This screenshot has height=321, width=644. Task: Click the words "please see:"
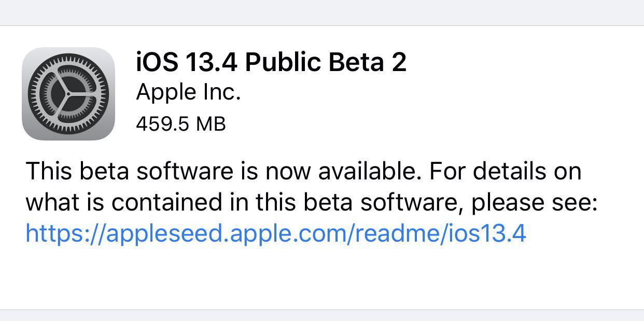click(534, 203)
